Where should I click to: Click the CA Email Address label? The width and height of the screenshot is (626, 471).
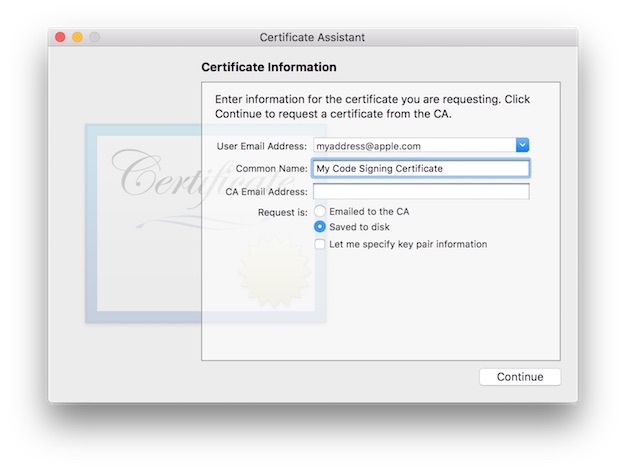tap(266, 191)
